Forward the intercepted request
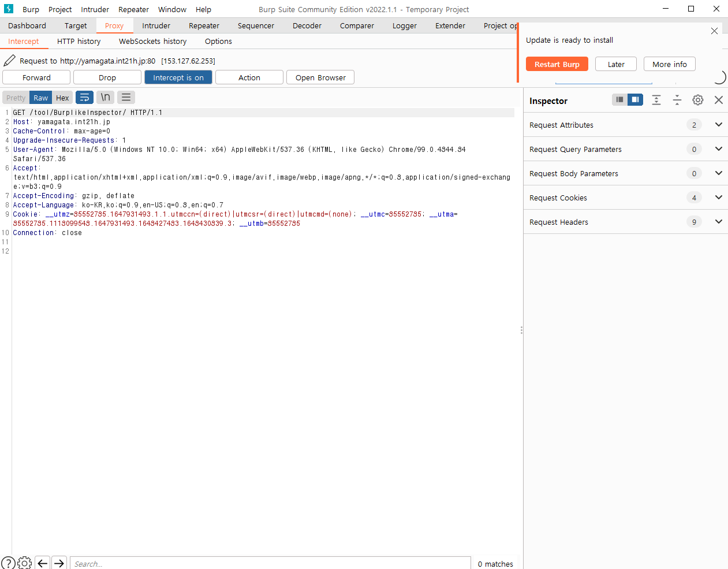728x569 pixels. coord(36,77)
